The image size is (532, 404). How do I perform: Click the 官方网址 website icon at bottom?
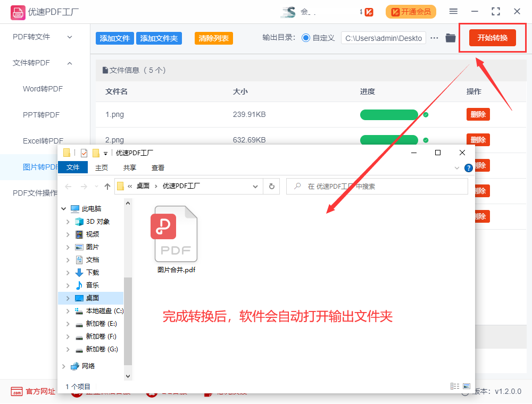(x=16, y=391)
